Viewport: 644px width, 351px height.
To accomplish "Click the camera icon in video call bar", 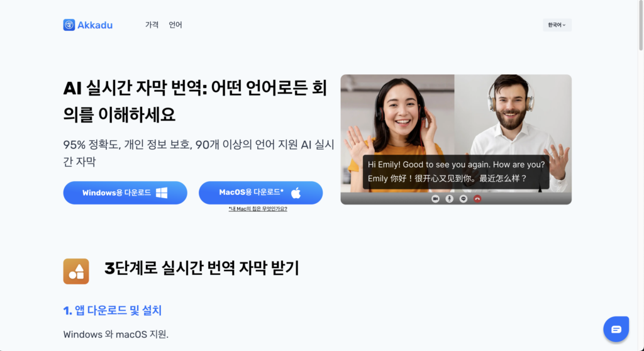I will click(x=436, y=199).
